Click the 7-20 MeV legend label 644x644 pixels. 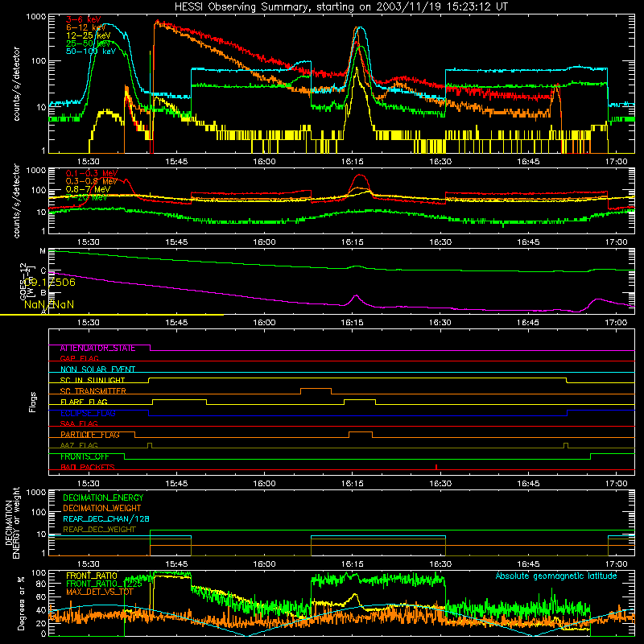(x=86, y=197)
